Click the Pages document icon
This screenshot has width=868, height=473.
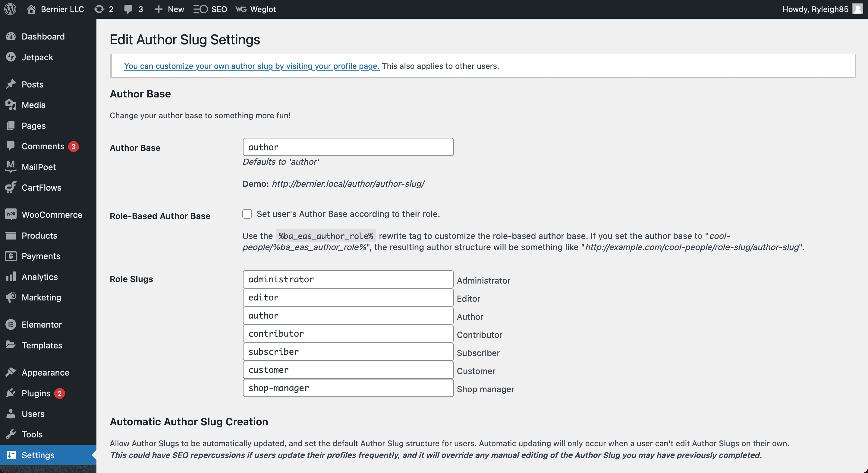point(11,125)
